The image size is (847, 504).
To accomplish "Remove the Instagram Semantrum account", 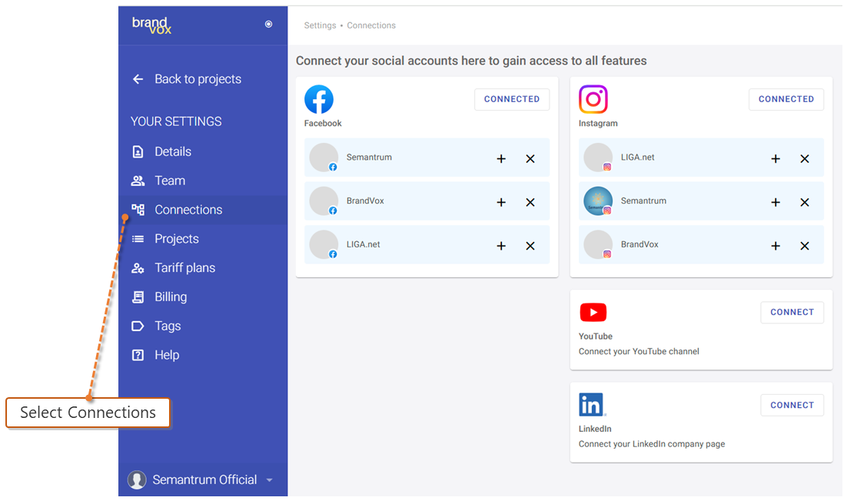I will [805, 203].
